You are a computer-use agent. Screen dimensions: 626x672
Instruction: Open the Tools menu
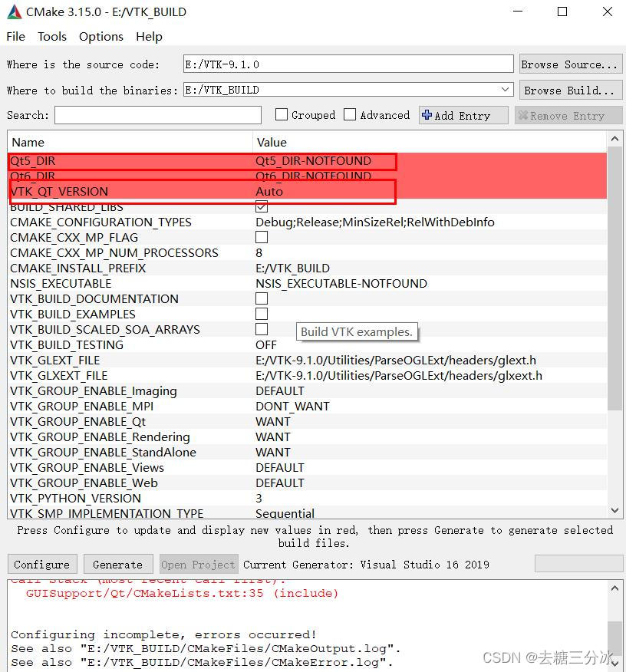click(x=52, y=37)
